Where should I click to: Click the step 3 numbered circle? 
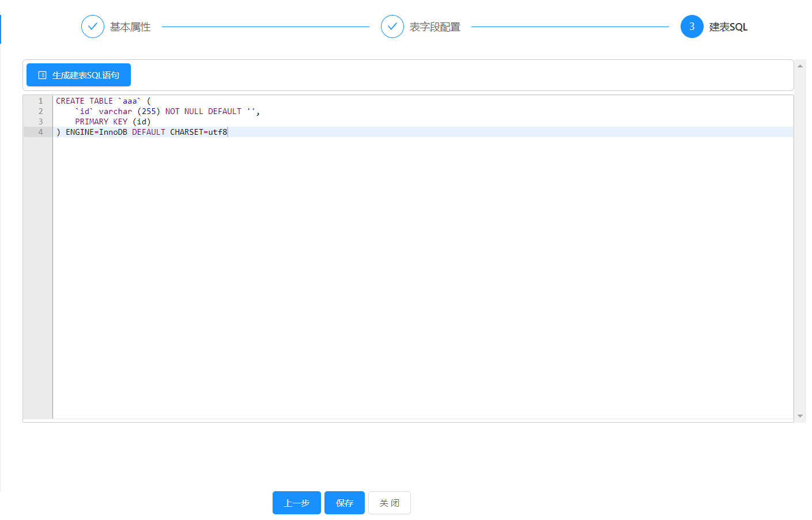point(692,26)
